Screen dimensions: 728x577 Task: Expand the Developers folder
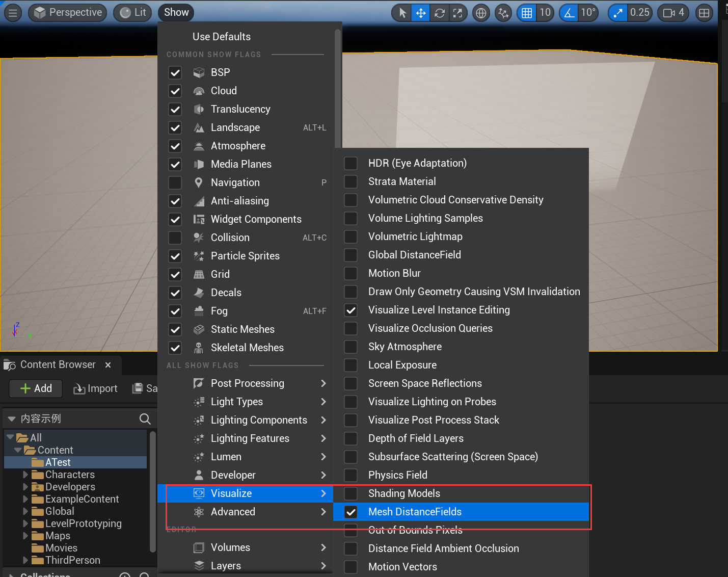click(25, 487)
